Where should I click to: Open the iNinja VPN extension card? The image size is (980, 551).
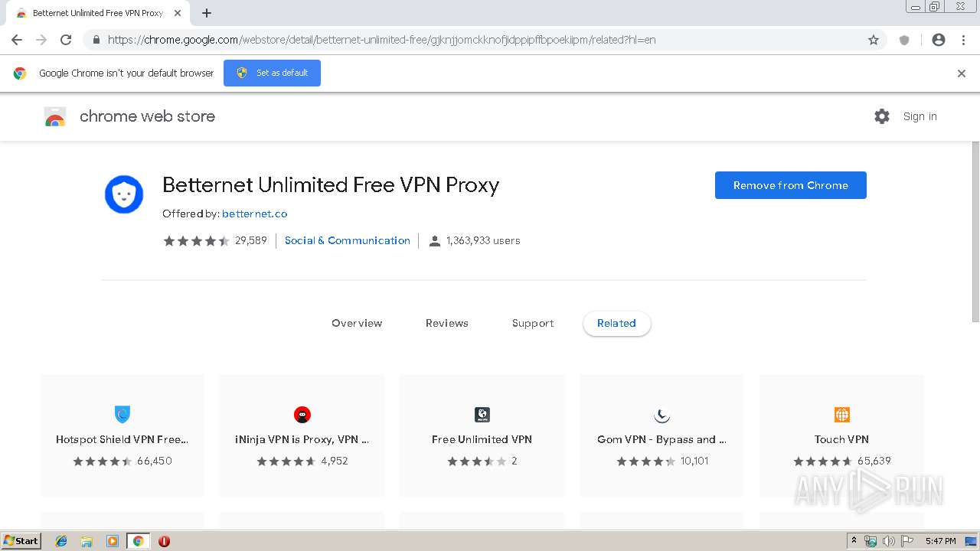click(x=302, y=436)
